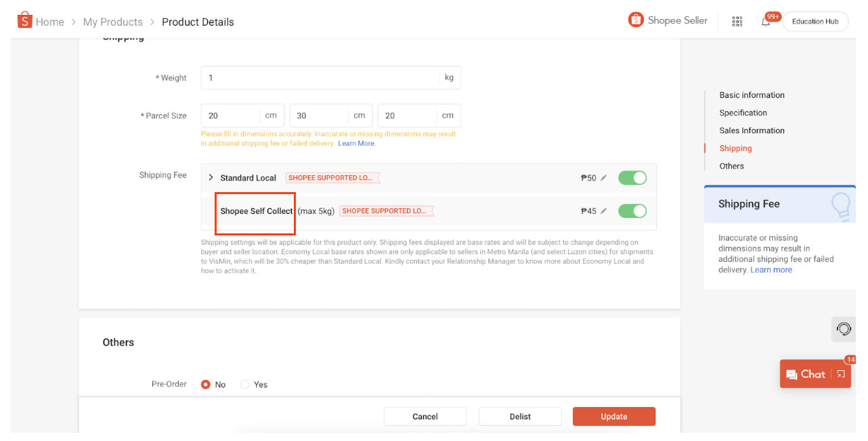Viewport: 868px width, 441px height.
Task: Click the support headset icon above Chat
Action: (843, 329)
